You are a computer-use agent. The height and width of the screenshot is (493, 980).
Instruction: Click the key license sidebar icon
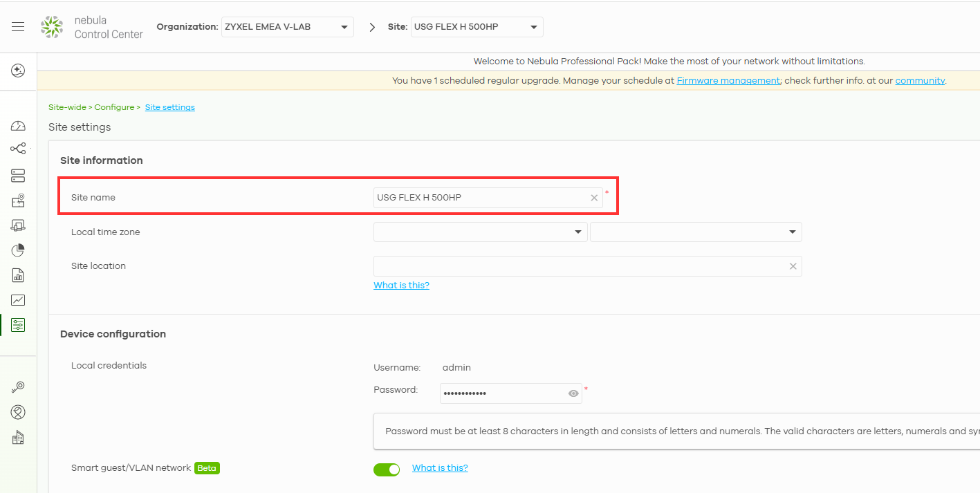click(x=18, y=387)
